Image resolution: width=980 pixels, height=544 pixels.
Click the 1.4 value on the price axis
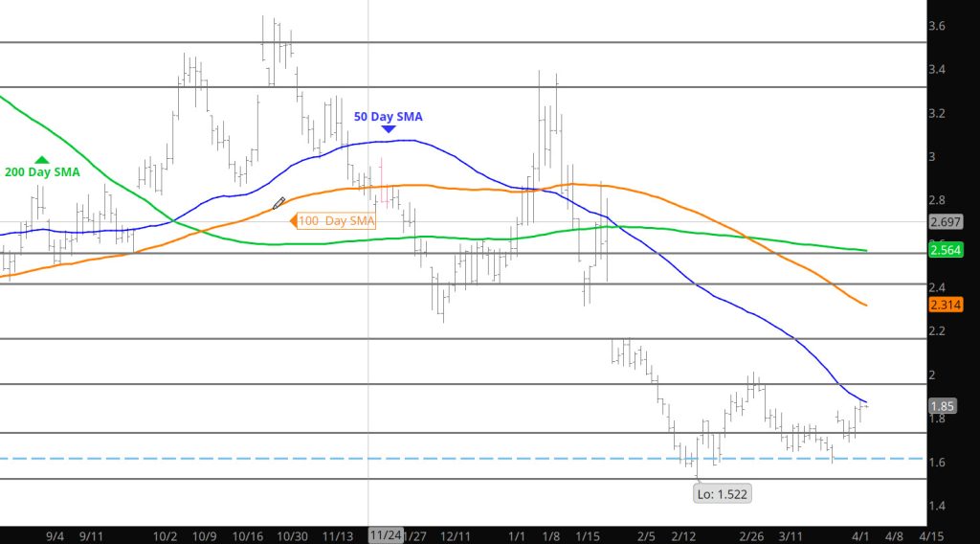[937, 506]
